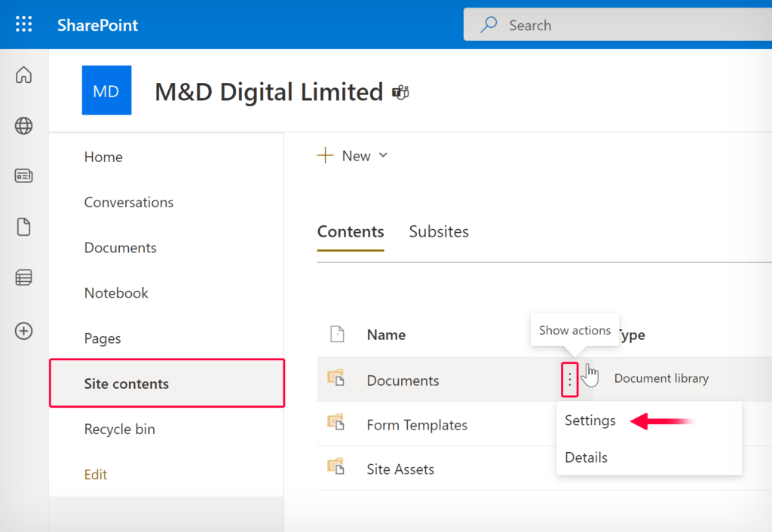Open the New dropdown menu
The width and height of the screenshot is (772, 532).
[x=354, y=155]
